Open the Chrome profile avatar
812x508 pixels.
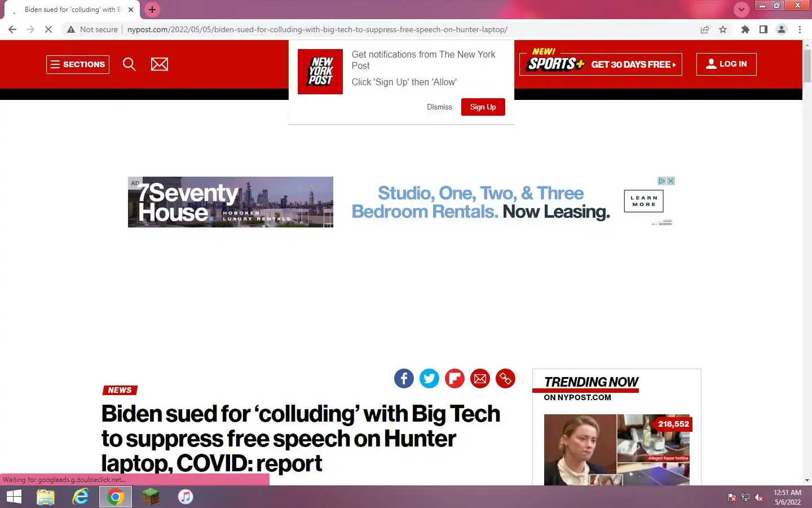782,29
